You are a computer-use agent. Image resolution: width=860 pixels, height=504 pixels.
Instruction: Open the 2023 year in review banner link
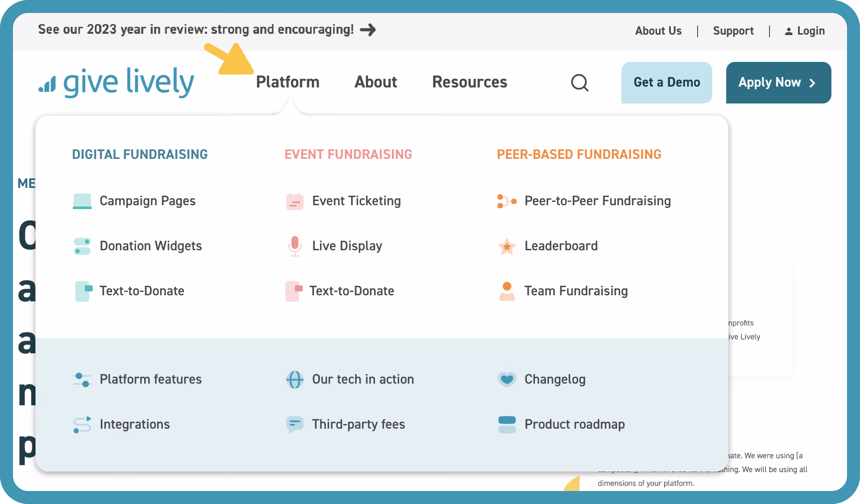pos(207,29)
